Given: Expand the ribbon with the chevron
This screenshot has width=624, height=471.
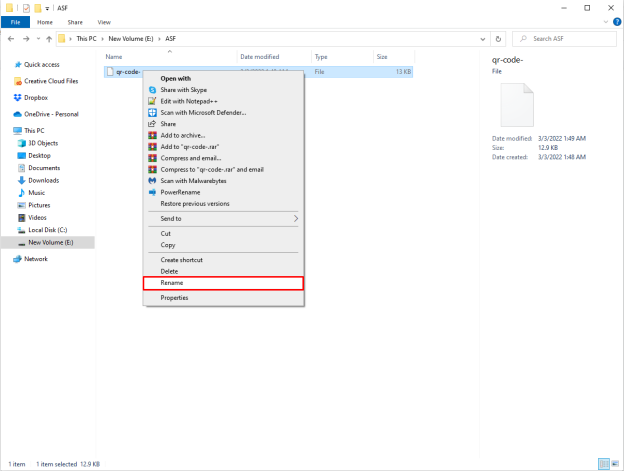Looking at the screenshot, I should pyautogui.click(x=606, y=22).
